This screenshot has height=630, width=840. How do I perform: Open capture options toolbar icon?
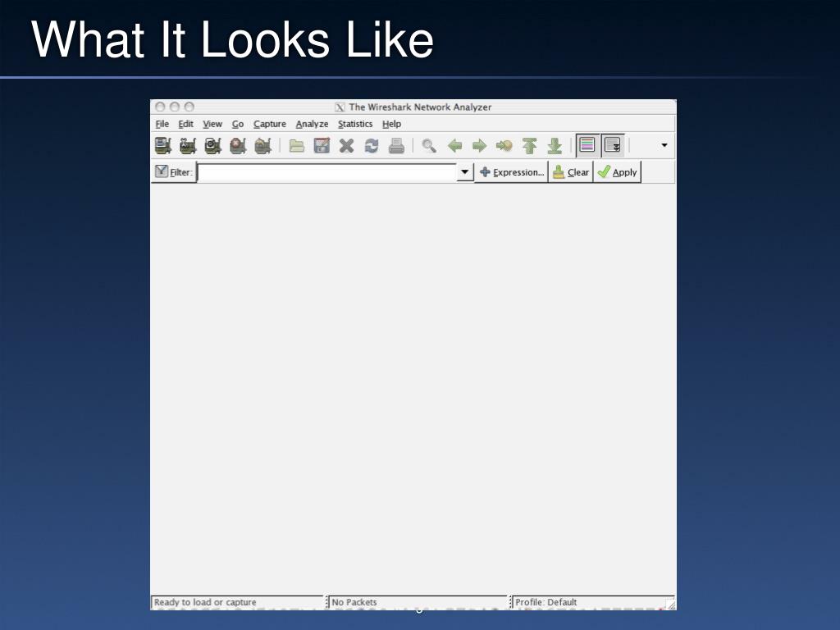(x=188, y=145)
